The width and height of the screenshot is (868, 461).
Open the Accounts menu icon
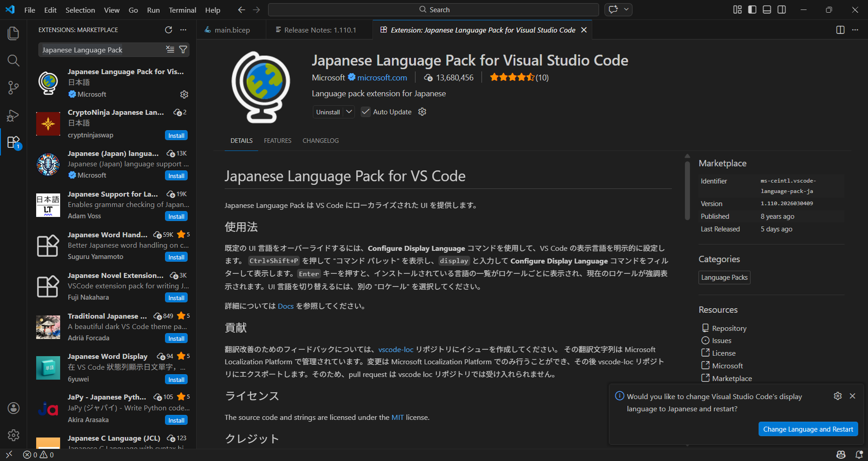click(x=14, y=408)
